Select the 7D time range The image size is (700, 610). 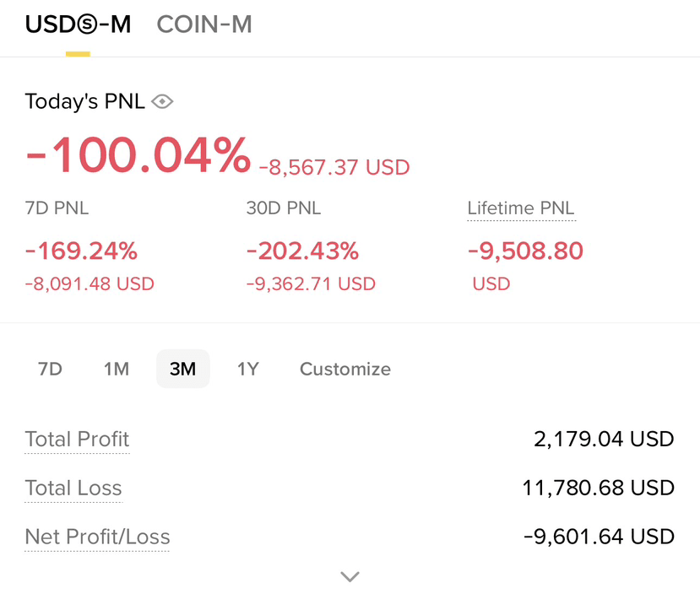[50, 369]
